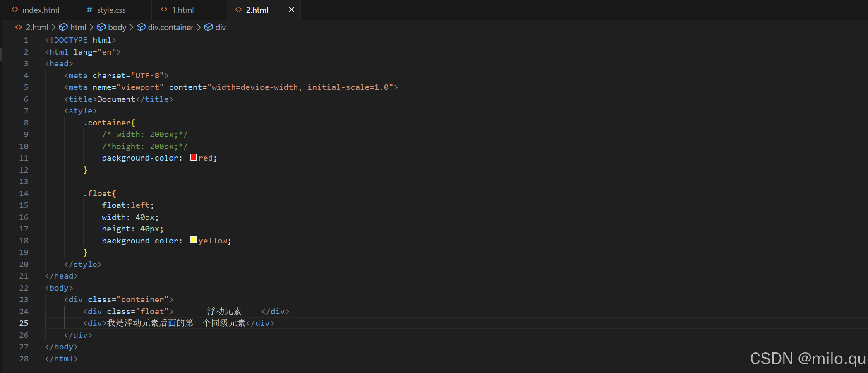The width and height of the screenshot is (868, 373).
Task: Click the opening head tag
Action: (x=59, y=64)
